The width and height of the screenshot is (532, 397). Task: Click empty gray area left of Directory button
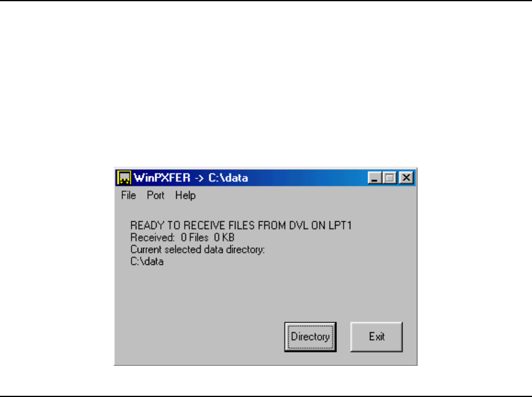[200, 337]
